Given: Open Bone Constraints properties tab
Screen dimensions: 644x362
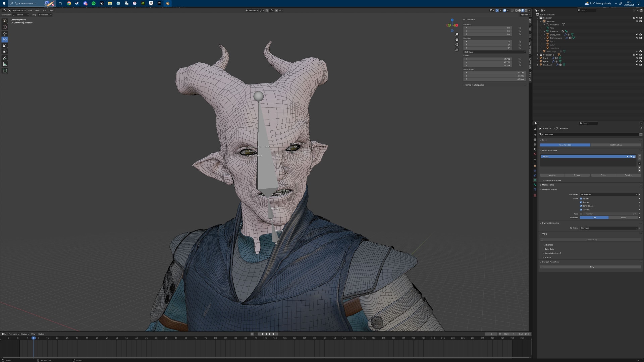Looking at the screenshot, I should (535, 189).
